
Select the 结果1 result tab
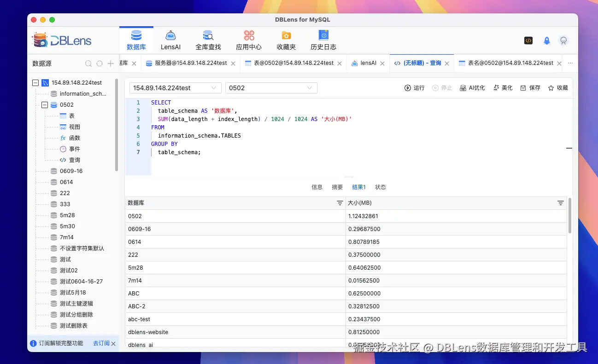359,187
